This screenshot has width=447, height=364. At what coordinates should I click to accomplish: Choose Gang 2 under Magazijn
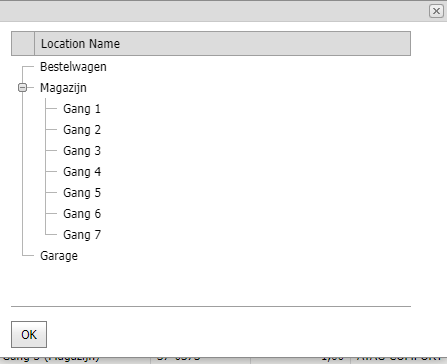(82, 130)
